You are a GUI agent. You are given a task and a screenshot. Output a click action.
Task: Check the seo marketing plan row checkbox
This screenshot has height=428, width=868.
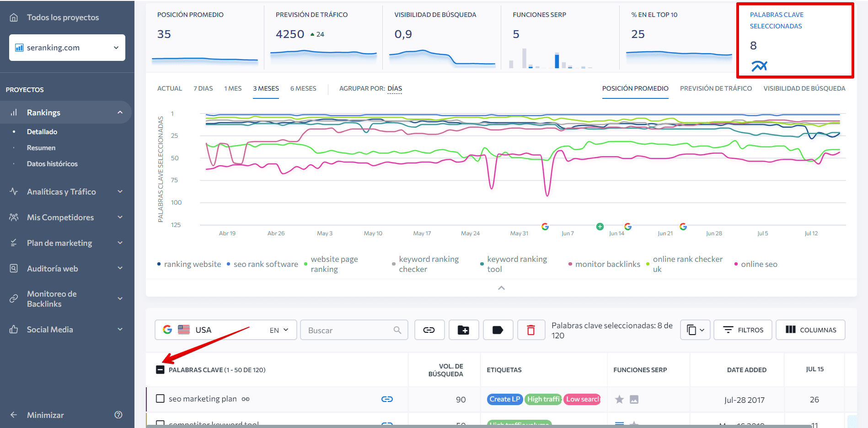(x=160, y=399)
